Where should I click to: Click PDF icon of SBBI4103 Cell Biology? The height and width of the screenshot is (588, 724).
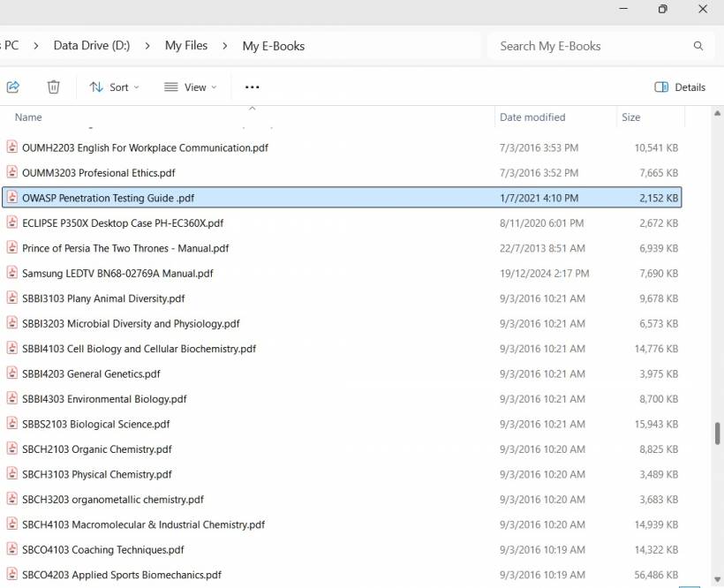pyautogui.click(x=12, y=348)
